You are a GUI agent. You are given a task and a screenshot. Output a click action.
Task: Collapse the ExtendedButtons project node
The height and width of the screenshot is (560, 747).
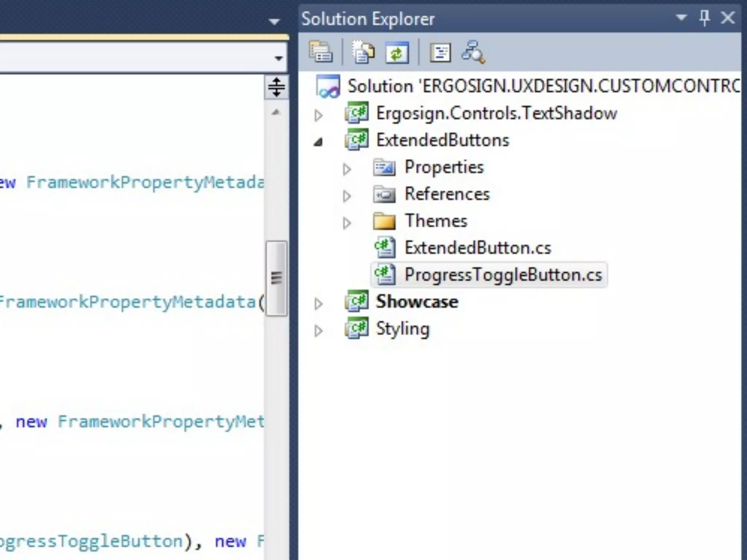tap(318, 142)
